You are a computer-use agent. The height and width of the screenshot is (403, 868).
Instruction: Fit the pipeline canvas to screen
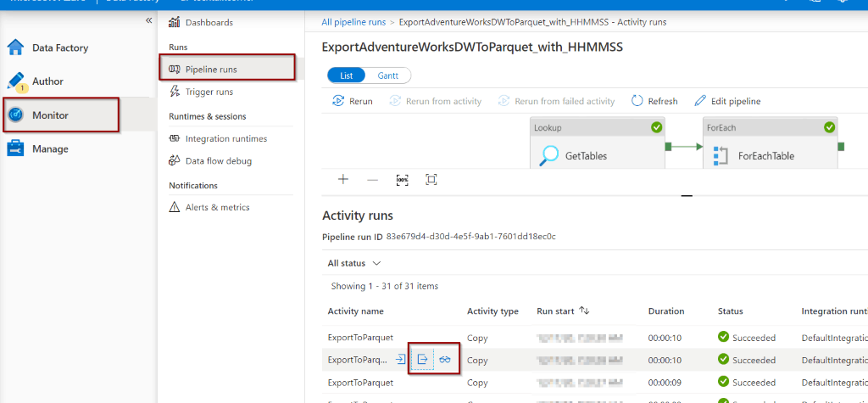tap(431, 179)
